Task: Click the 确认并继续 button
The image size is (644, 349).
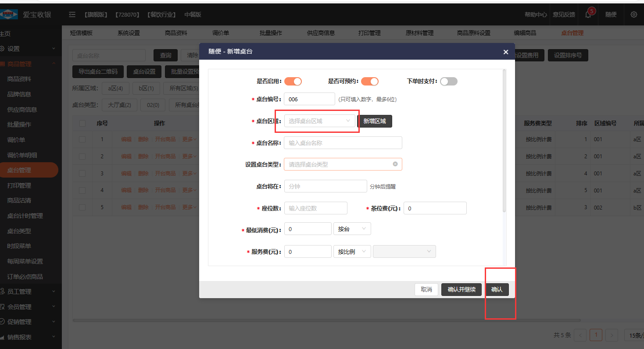Action: [461, 289]
